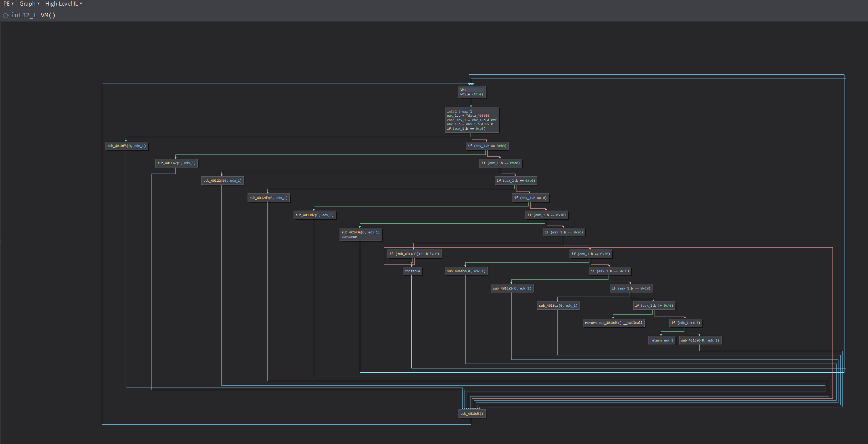Open the High Level IL representation dropdown
Image resolution: width=868 pixels, height=444 pixels.
62,4
